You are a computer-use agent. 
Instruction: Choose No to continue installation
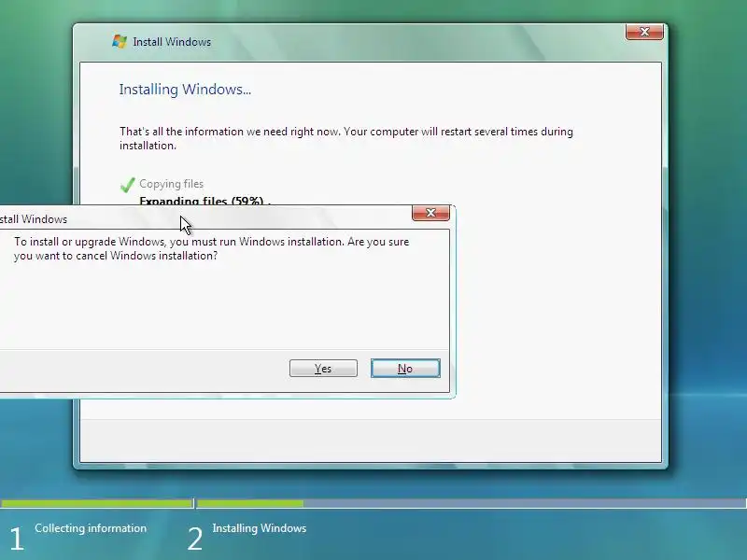(405, 369)
